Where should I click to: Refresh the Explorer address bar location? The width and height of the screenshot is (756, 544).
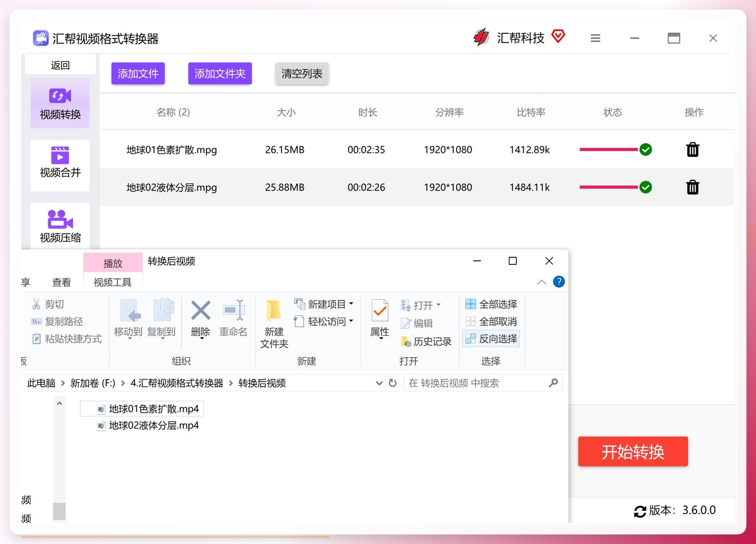pyautogui.click(x=393, y=383)
